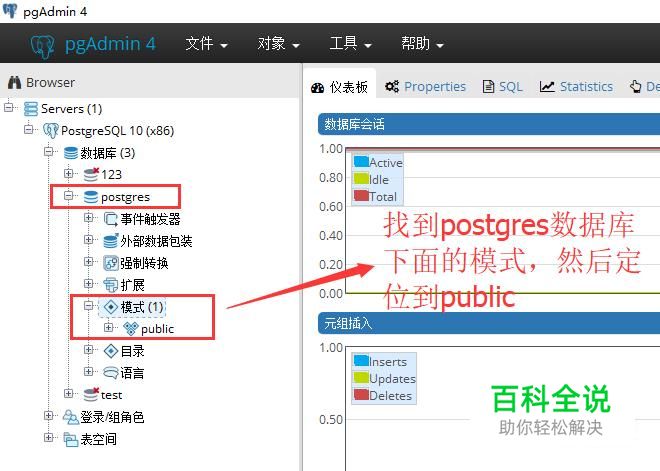Click the 事件触发器 event trigger icon
660x471 pixels.
click(x=110, y=219)
